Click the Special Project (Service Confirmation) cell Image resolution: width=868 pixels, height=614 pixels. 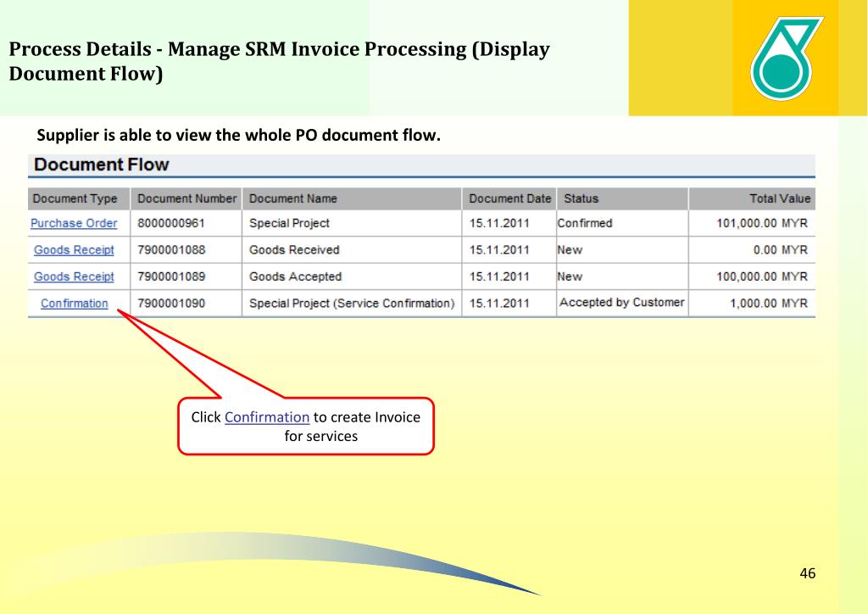pyautogui.click(x=352, y=304)
